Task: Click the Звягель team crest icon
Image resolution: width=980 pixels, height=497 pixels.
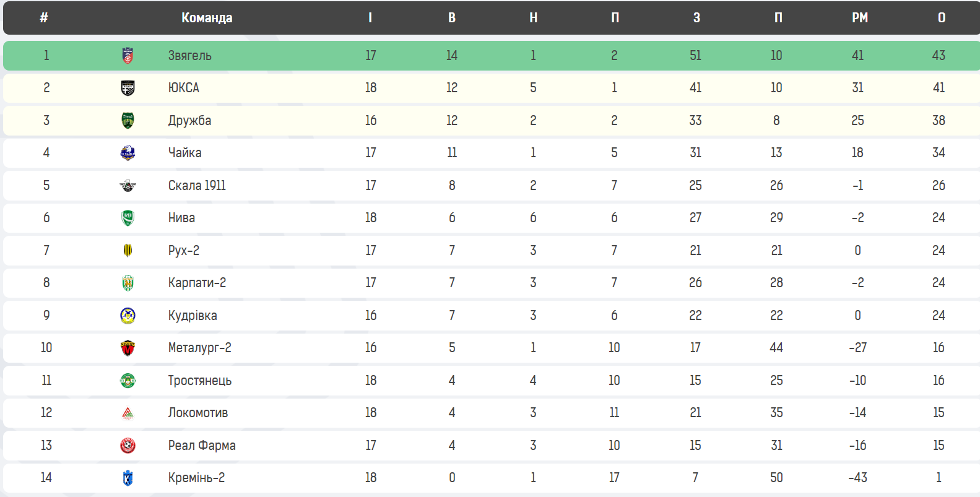Action: pyautogui.click(x=128, y=56)
